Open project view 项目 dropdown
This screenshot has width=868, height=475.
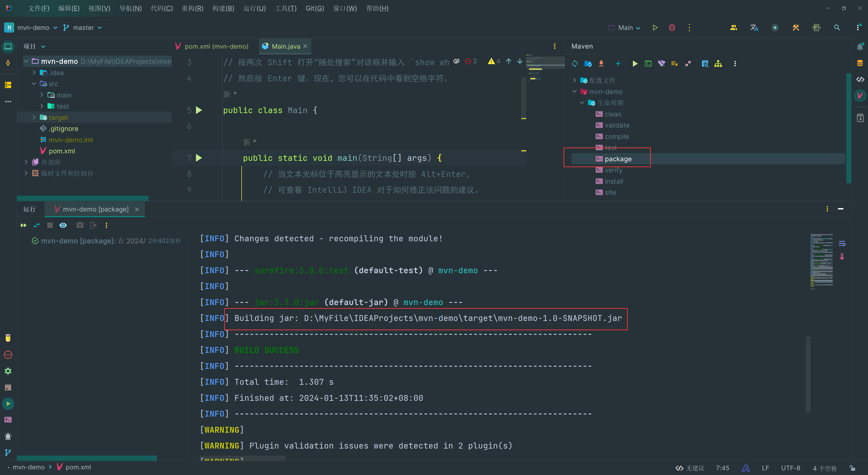point(34,47)
